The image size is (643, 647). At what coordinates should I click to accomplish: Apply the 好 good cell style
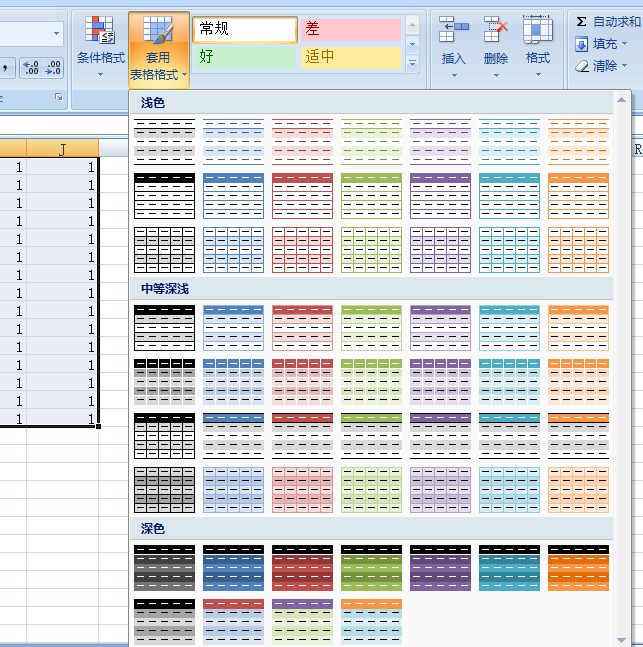[245, 57]
